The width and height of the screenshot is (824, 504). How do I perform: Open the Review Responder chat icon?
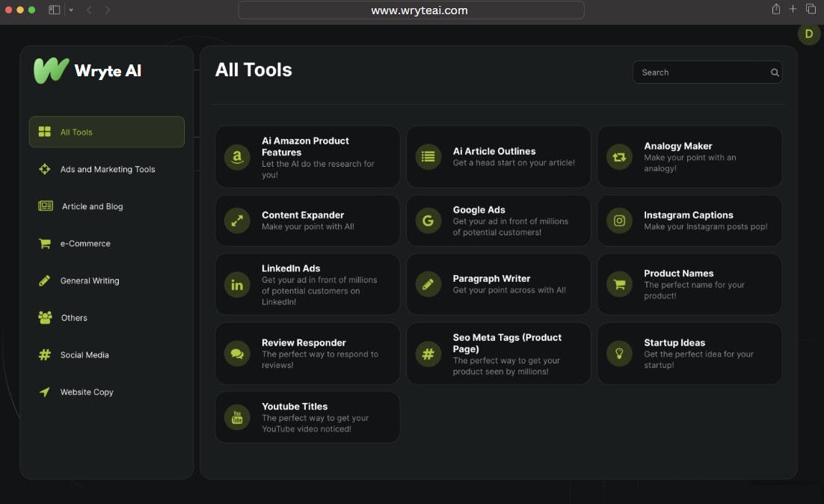pos(236,354)
